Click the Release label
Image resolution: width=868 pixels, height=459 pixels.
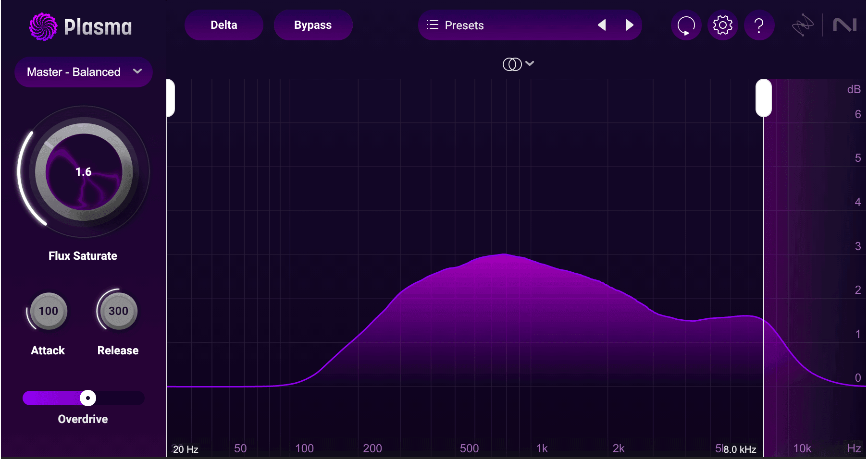click(118, 350)
